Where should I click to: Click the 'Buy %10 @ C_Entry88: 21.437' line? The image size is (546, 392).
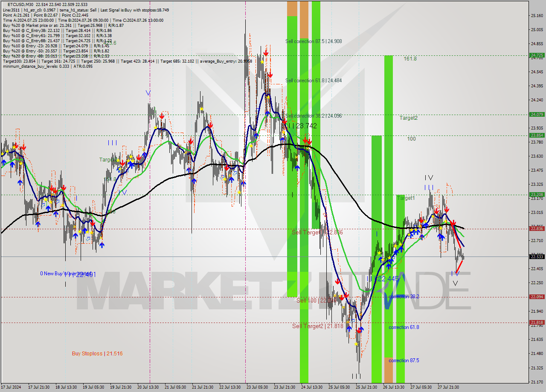(57, 41)
